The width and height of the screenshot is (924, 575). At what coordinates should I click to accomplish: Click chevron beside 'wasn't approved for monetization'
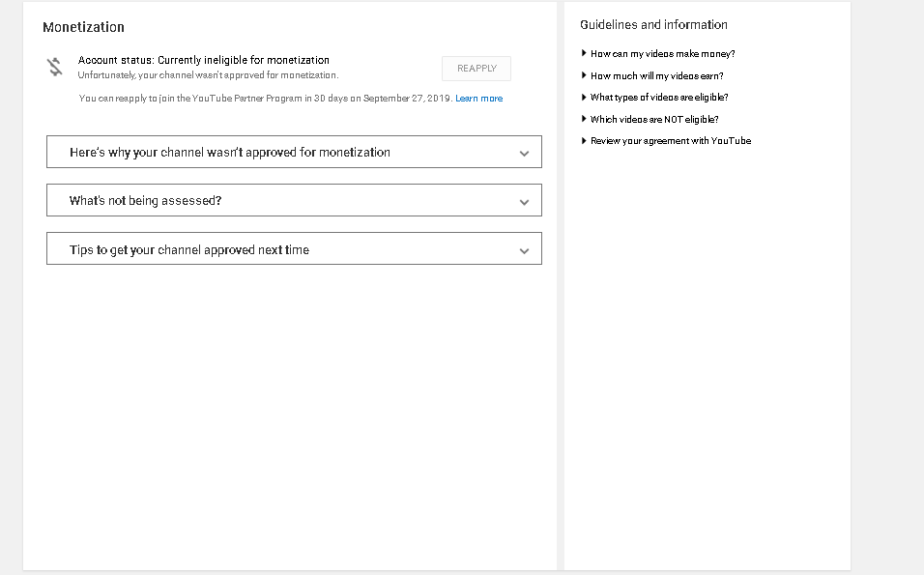(x=524, y=154)
